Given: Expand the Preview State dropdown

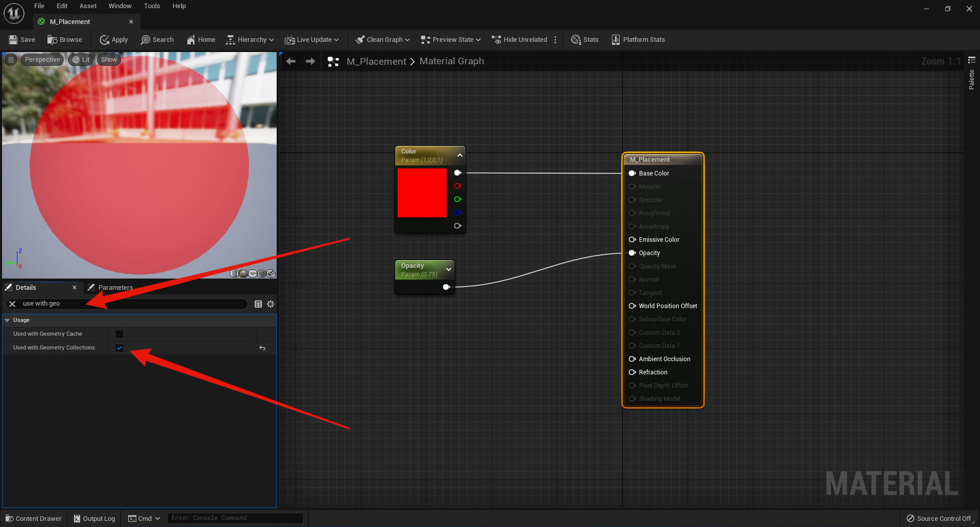Looking at the screenshot, I should (x=451, y=40).
